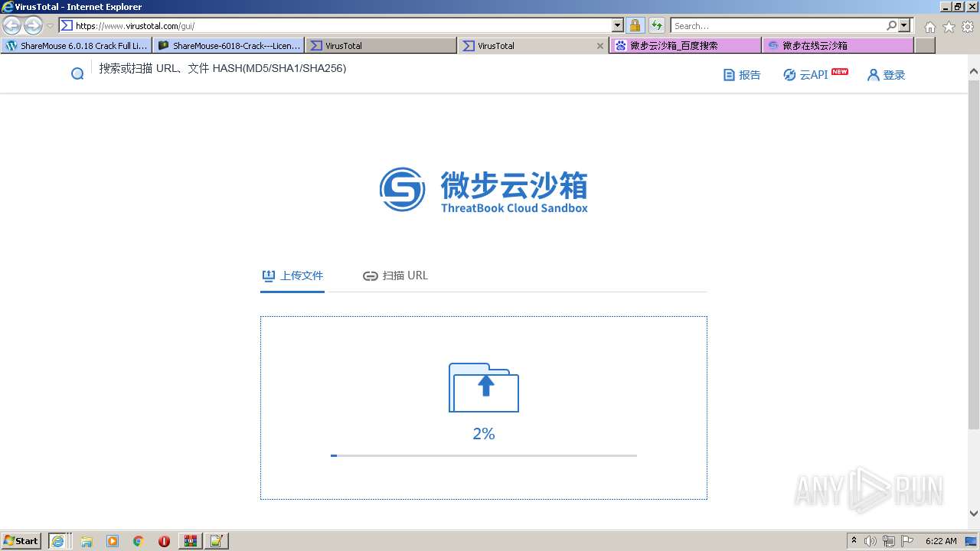Screen dimensions: 980x551
Task: Show hidden system tray icons
Action: click(854, 540)
